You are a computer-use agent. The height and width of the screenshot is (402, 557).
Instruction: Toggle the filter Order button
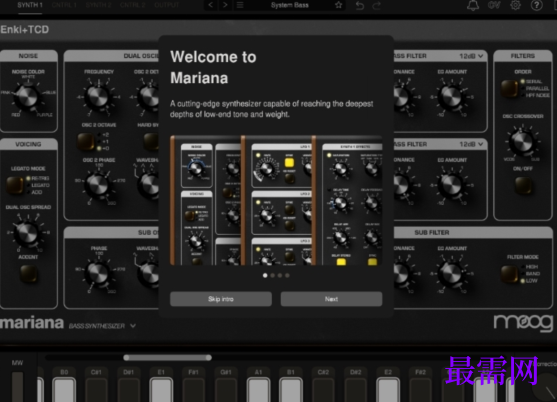coord(509,88)
